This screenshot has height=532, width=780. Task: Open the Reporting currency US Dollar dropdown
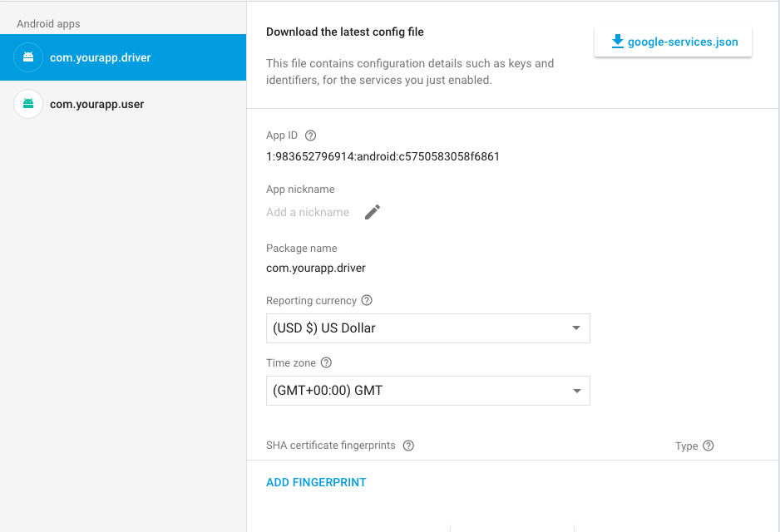click(x=427, y=328)
